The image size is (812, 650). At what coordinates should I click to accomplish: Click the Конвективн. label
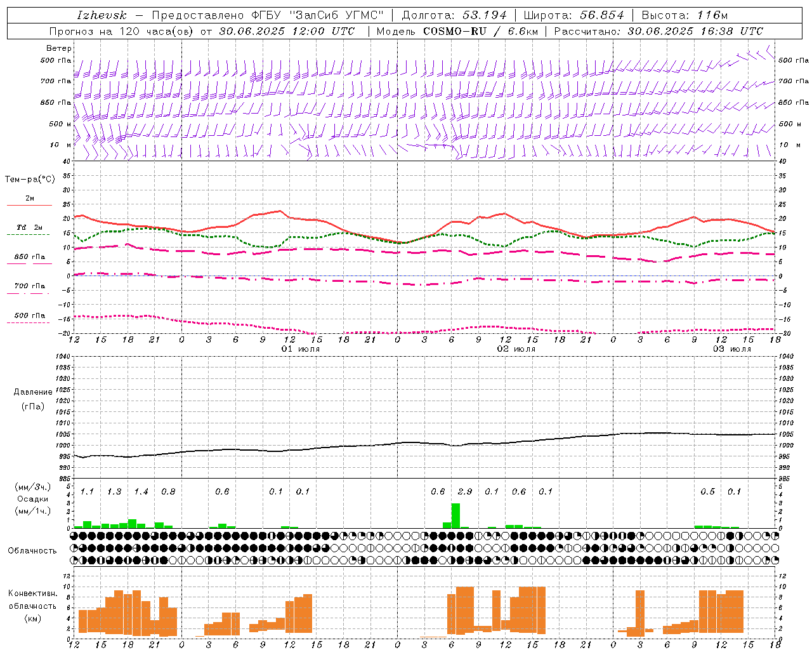click(x=33, y=594)
